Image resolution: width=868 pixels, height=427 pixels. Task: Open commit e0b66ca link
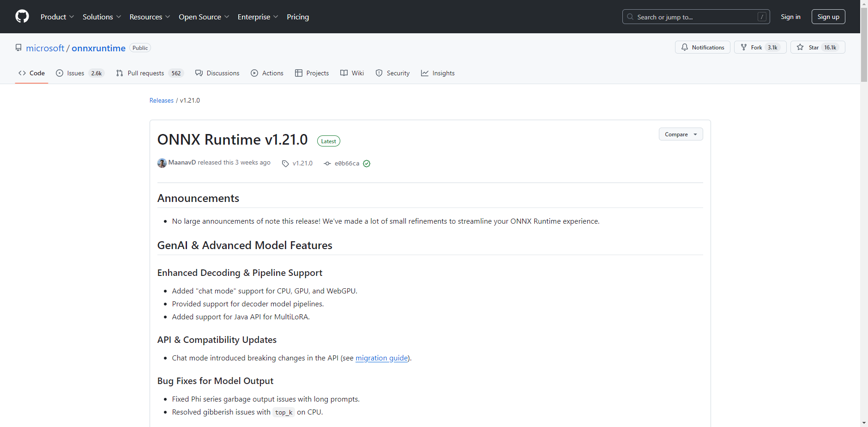[x=347, y=164]
